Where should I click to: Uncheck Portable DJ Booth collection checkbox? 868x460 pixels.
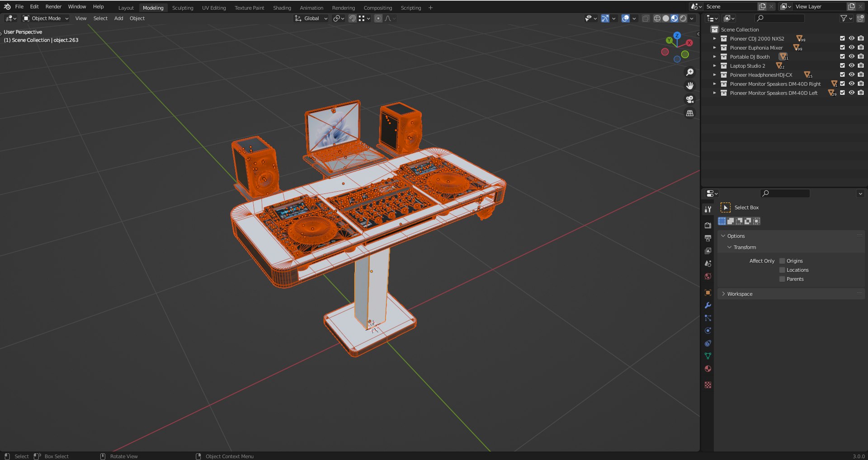click(842, 56)
